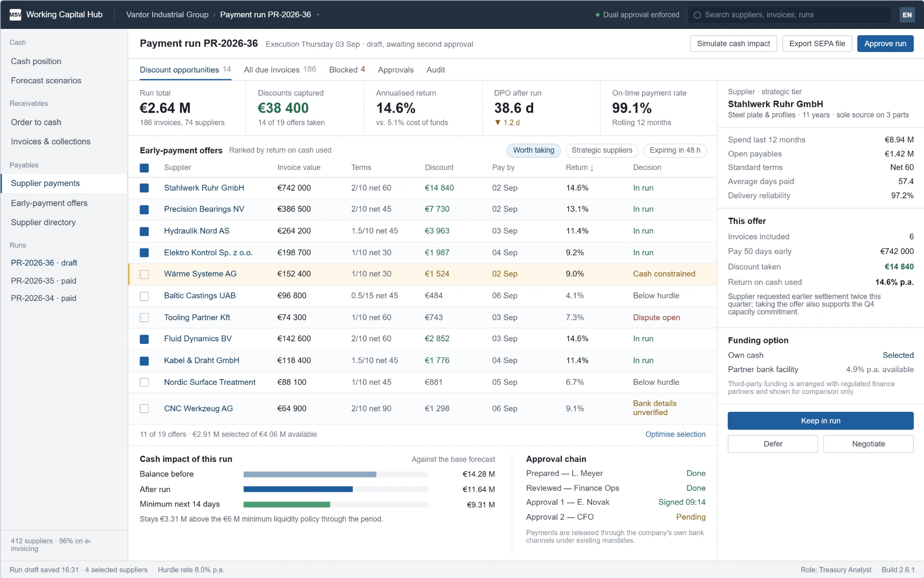Deselect the Kabel & Draht GmbH checkbox
The height and width of the screenshot is (578, 924).
[144, 360]
